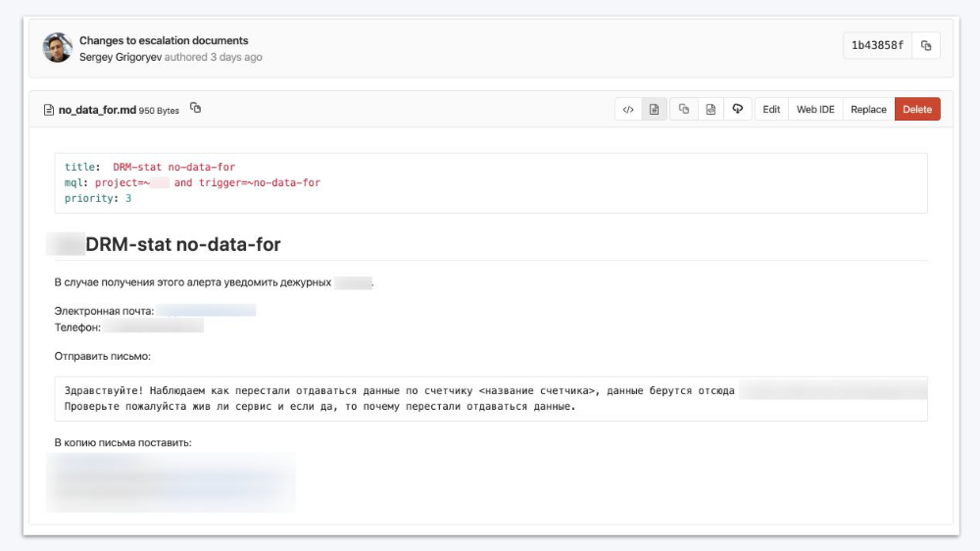The width and height of the screenshot is (980, 551).
Task: Click 'В копию письма поставить:' text
Action: [x=123, y=443]
